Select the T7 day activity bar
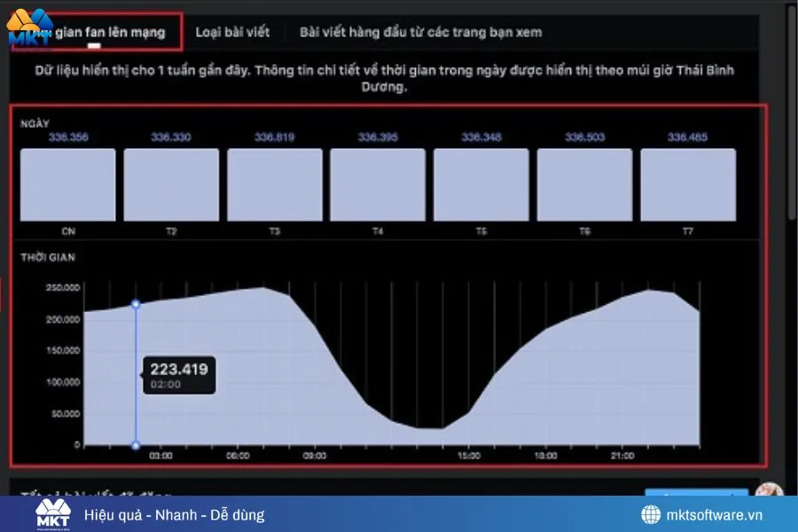 (x=687, y=184)
